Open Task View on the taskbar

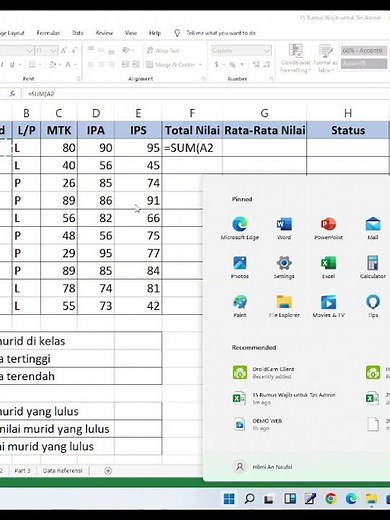[269, 499]
